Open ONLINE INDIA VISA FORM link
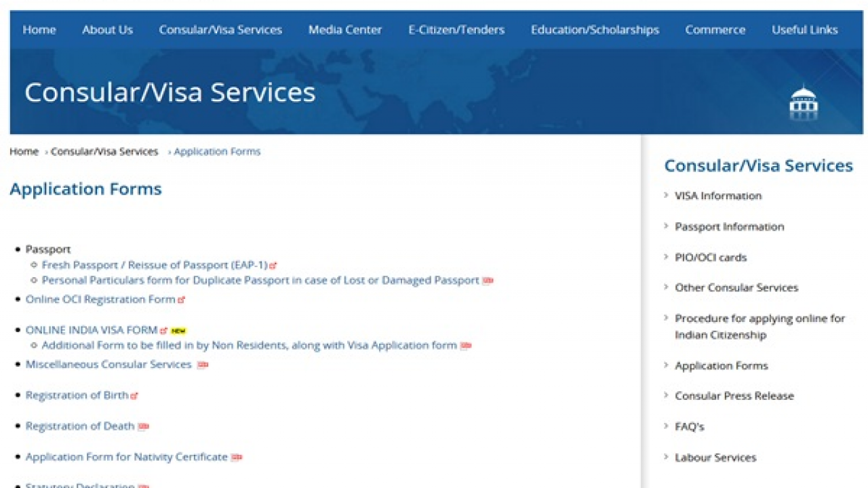 click(x=92, y=330)
